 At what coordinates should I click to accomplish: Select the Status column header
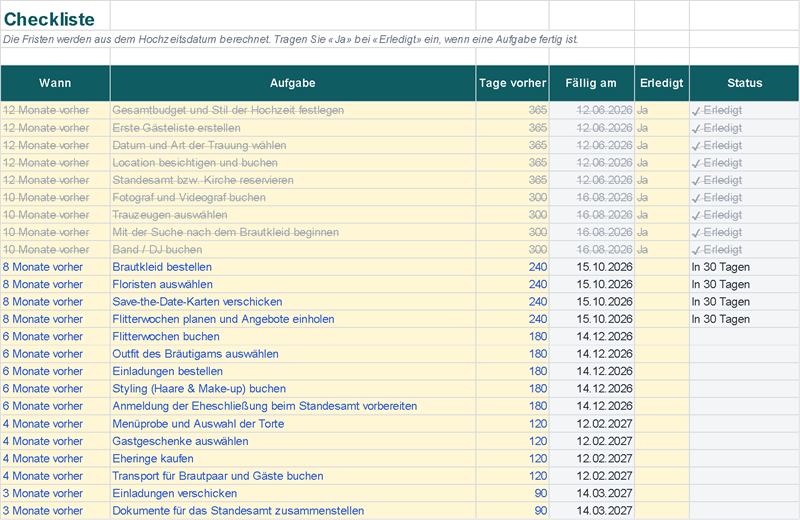pyautogui.click(x=744, y=83)
